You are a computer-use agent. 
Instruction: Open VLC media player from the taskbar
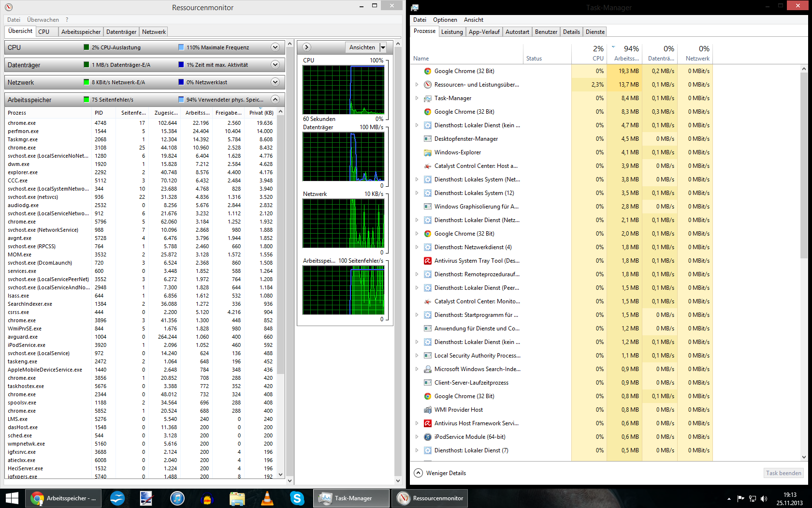pos(267,498)
